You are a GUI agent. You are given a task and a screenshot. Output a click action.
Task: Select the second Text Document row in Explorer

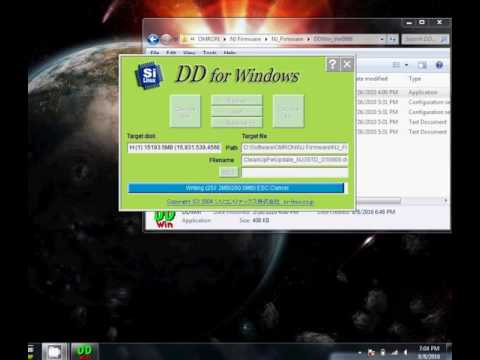(403, 132)
